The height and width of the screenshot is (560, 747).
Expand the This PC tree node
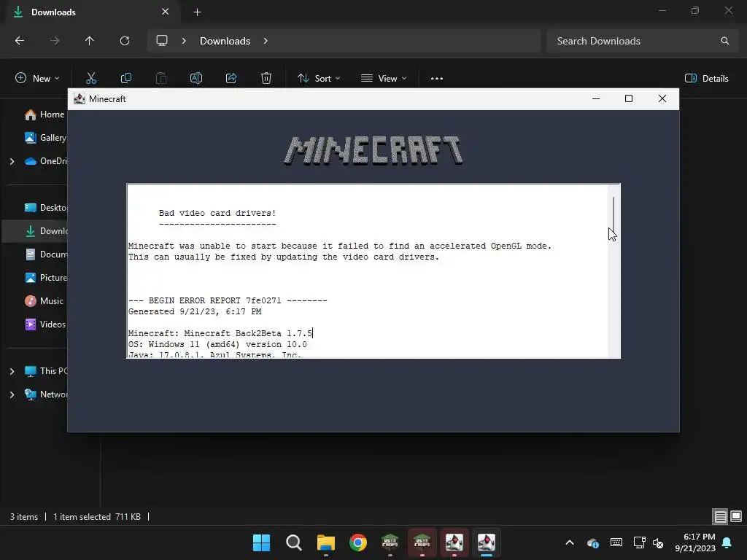(12, 371)
